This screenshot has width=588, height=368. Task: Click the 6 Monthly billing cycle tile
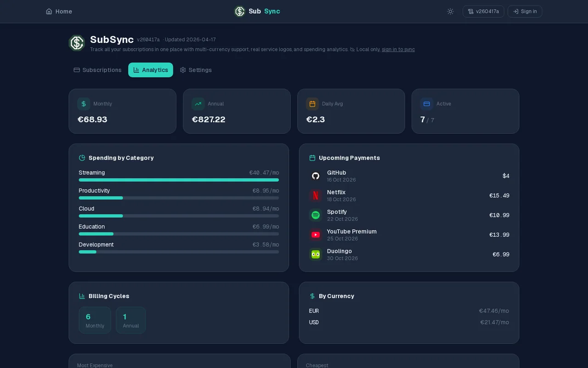coord(95,320)
